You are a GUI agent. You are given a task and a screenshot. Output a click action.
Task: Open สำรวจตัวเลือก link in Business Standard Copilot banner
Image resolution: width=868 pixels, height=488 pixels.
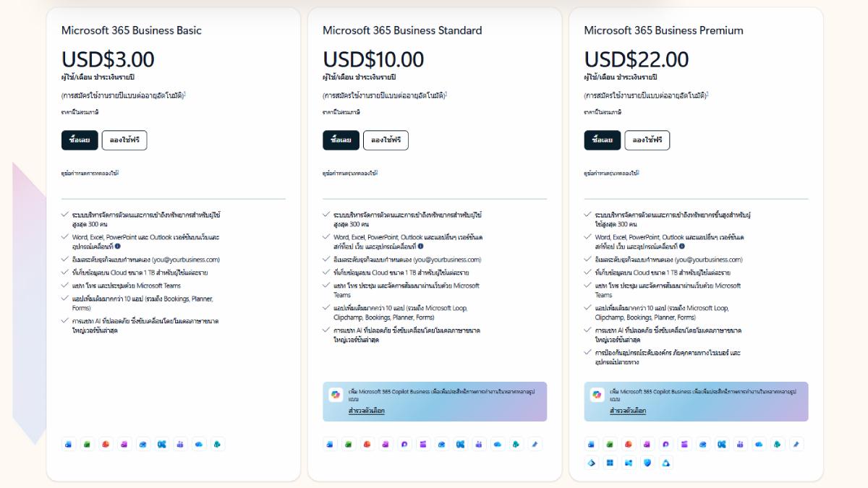[366, 411]
